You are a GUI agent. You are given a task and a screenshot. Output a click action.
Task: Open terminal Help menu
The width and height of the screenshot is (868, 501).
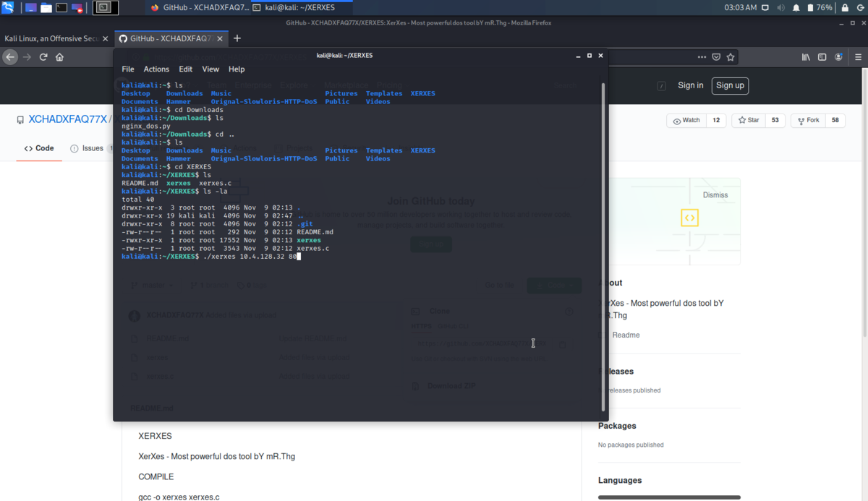pyautogui.click(x=237, y=69)
